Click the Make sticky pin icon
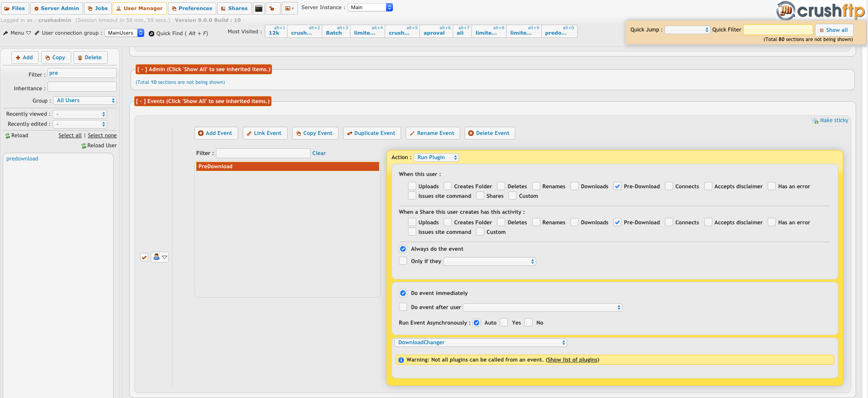This screenshot has width=868, height=398. 815,120
